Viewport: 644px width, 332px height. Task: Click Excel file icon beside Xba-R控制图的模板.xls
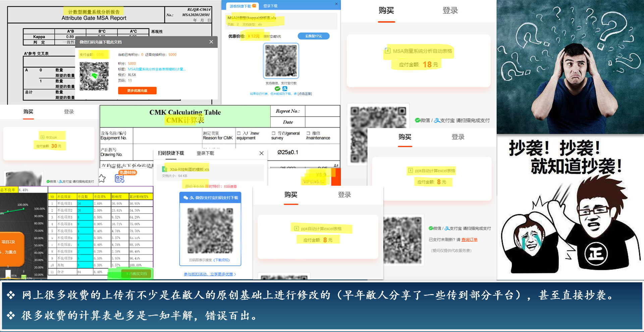click(x=165, y=169)
